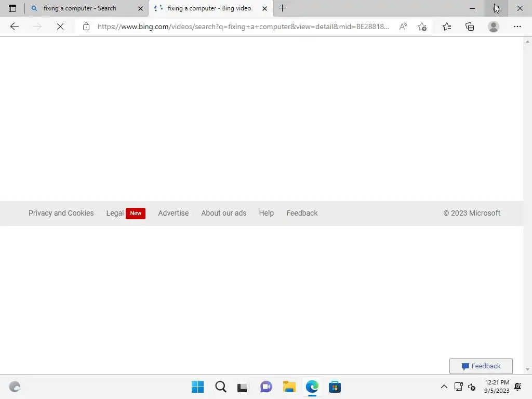Click the floating blue Feedback button
Screen dimensions: 532x399
pyautogui.click(x=481, y=366)
